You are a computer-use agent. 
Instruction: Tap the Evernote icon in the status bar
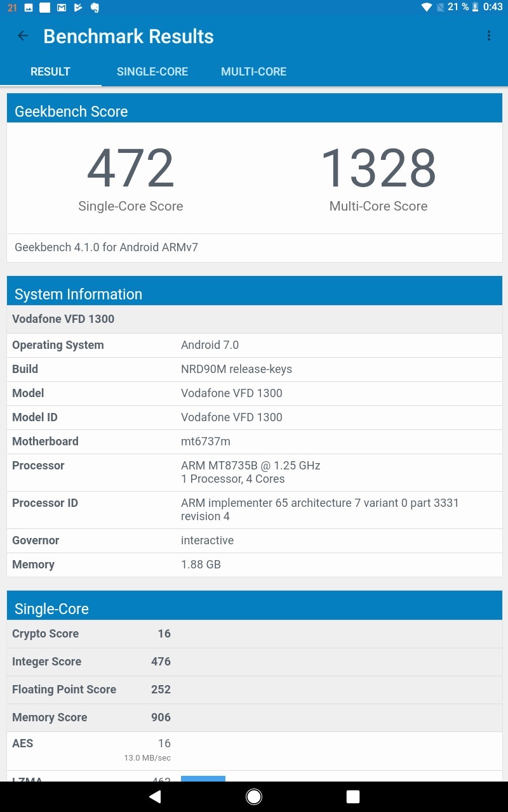[x=95, y=8]
